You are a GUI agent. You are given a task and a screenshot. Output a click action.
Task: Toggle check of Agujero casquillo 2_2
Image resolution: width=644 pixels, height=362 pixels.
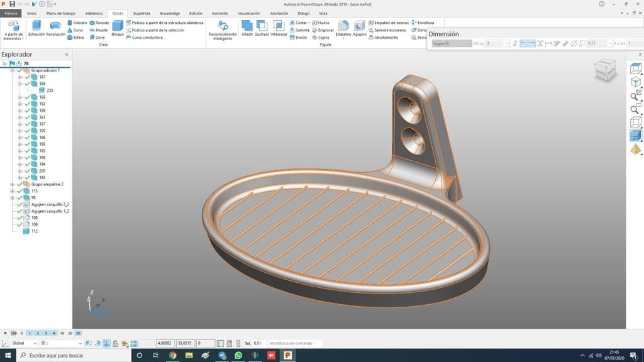19,204
